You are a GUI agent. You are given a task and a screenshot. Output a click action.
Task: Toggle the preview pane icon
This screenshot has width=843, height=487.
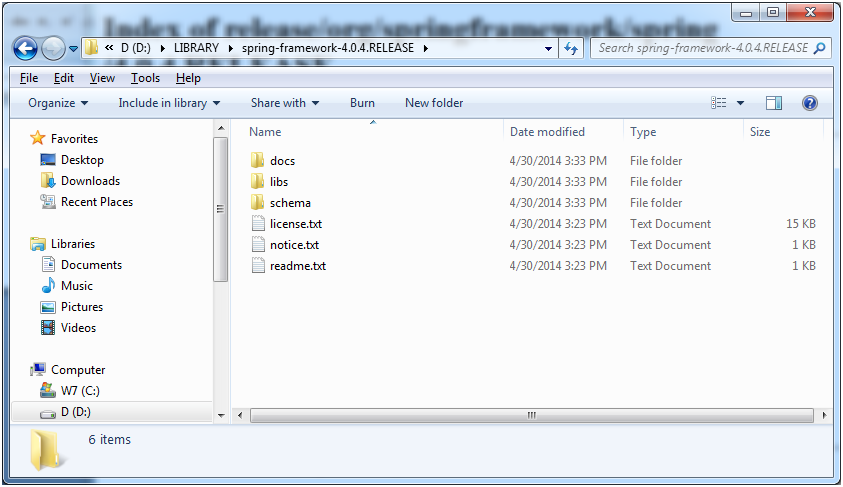click(774, 103)
